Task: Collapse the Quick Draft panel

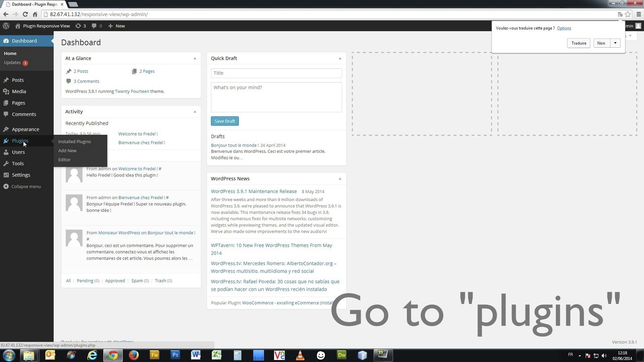Action: tap(340, 58)
